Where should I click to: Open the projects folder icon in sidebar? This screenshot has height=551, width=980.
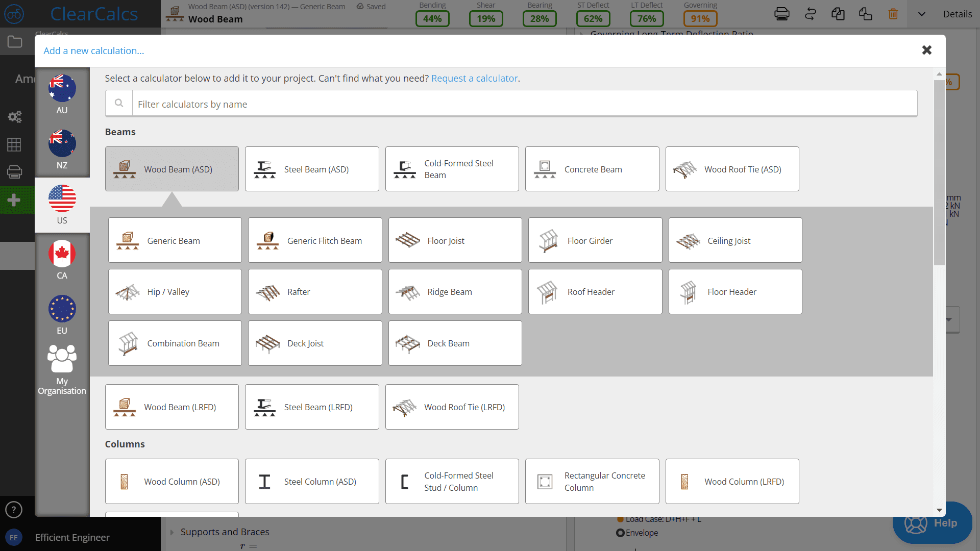tap(14, 42)
